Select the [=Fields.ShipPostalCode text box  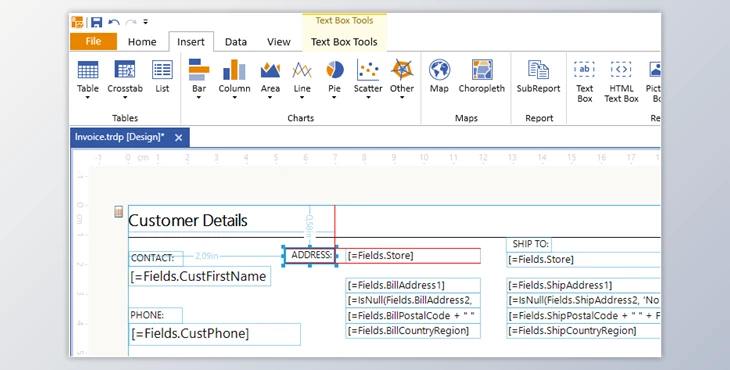[583, 316]
